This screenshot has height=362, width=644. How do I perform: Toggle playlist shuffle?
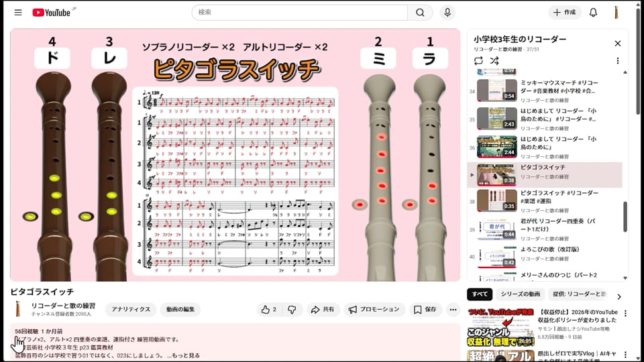[x=494, y=61]
